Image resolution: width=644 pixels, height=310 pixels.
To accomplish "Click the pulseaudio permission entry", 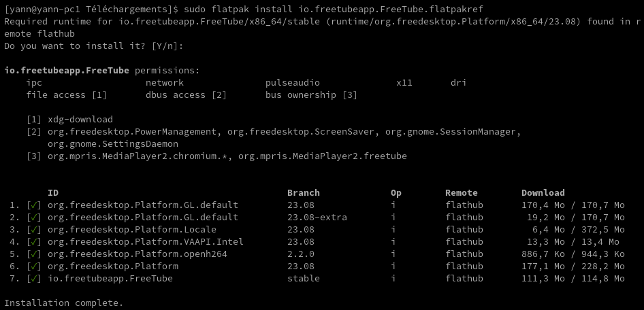I will (293, 83).
